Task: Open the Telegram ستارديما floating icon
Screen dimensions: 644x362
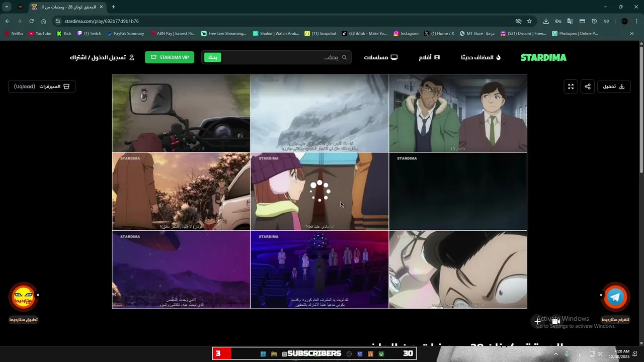Action: [615, 297]
